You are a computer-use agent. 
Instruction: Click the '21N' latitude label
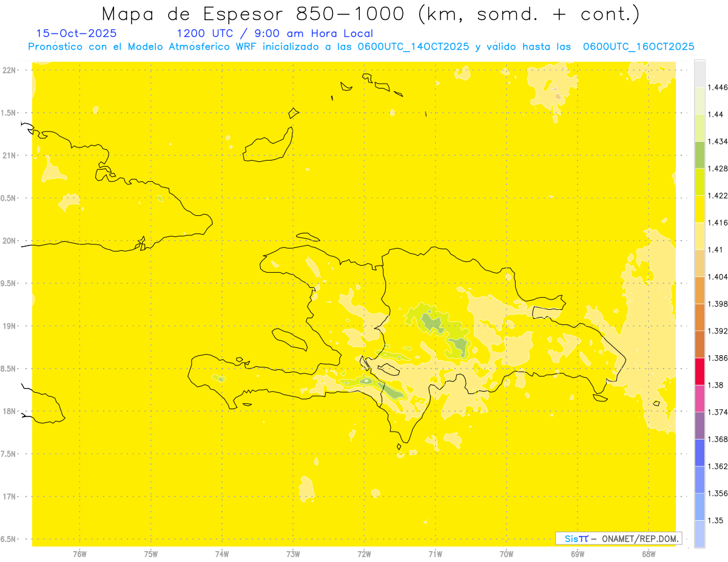click(9, 156)
